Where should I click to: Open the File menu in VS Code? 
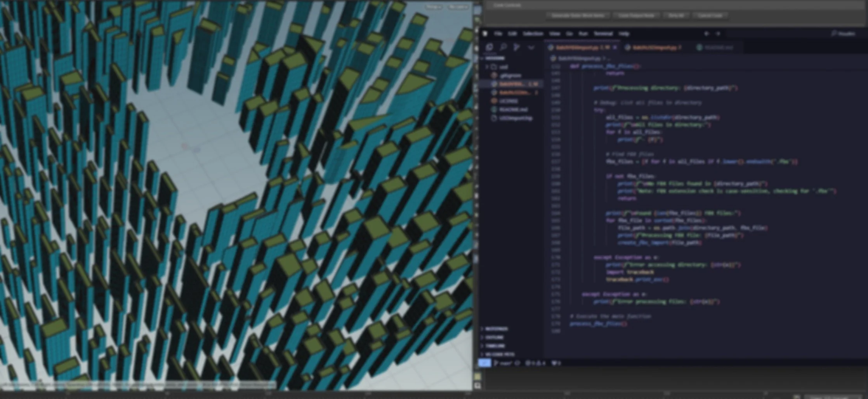pos(498,34)
